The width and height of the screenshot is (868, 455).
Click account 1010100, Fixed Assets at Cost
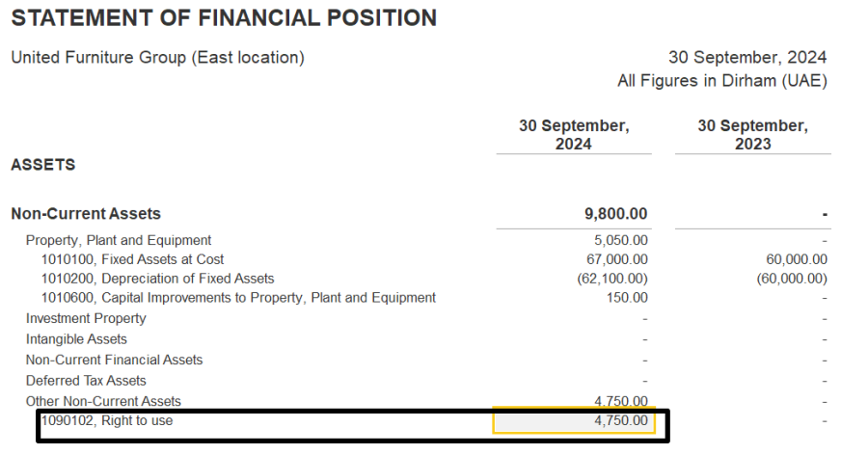[x=132, y=259]
